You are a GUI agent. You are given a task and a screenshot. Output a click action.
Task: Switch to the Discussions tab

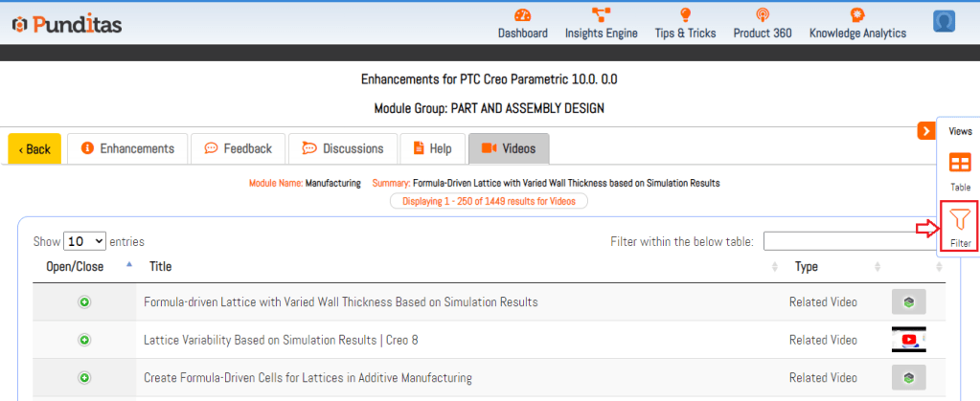[342, 148]
